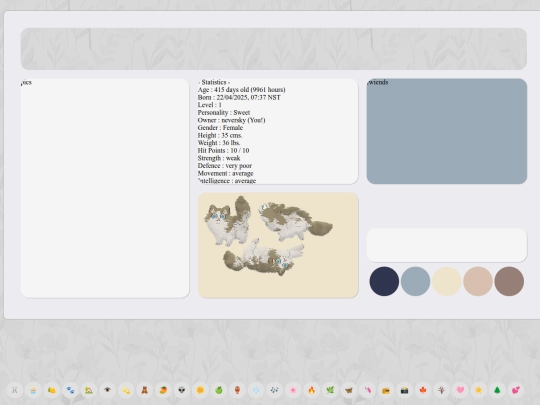The image size is (540, 405).
Task: Click the "Intelligence : average" text
Action: 227,181
